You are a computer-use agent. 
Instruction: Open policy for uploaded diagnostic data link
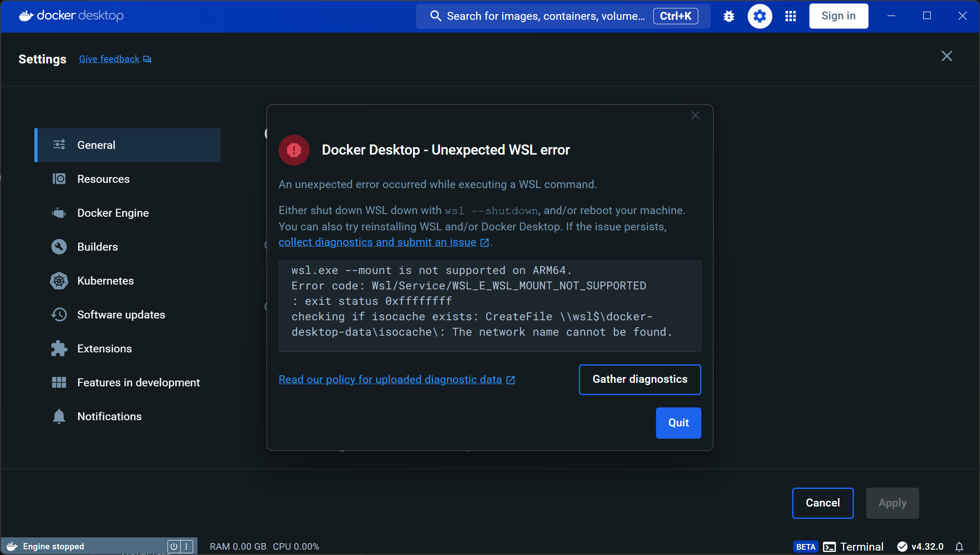(390, 380)
